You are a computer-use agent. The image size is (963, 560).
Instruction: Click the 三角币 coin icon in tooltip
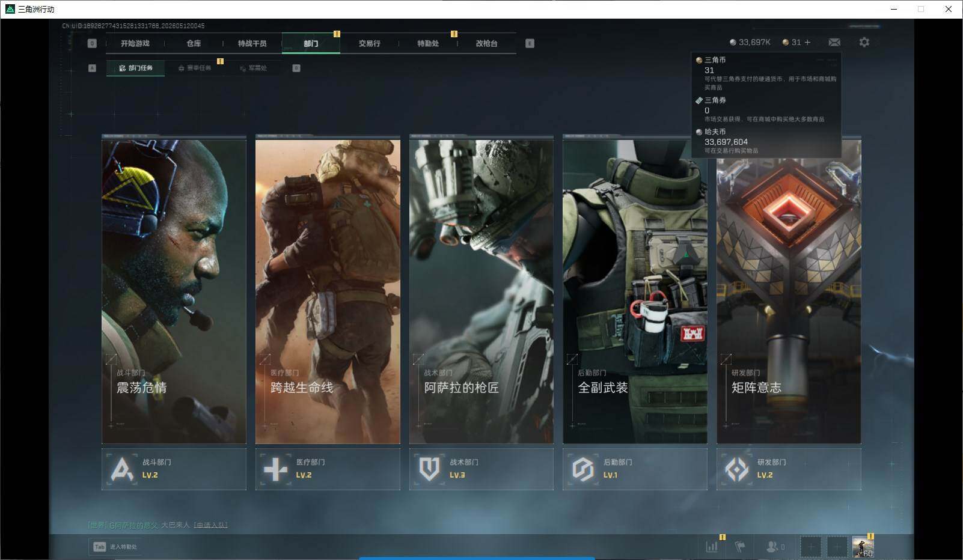click(x=699, y=60)
